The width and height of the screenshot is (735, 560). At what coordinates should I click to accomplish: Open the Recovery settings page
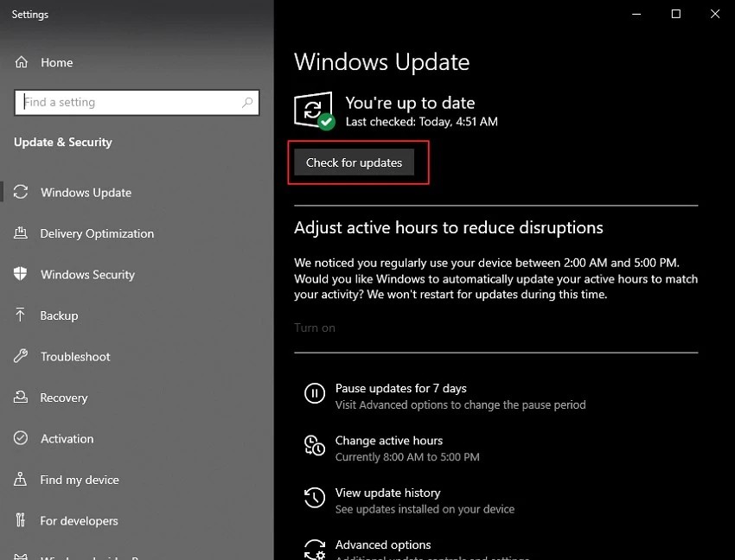click(x=64, y=398)
